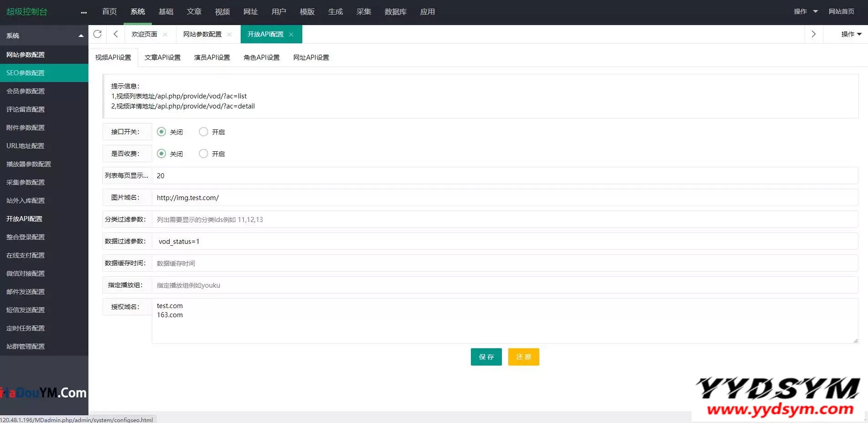Screen dimensions: 868x423
Task: Switch to 文章API设置 tab
Action: (x=162, y=57)
